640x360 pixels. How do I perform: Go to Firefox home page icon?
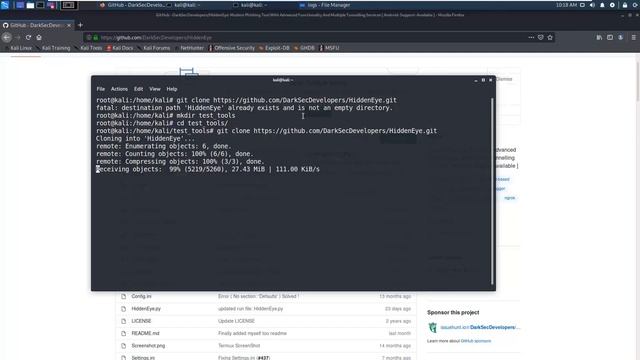click(x=39, y=37)
